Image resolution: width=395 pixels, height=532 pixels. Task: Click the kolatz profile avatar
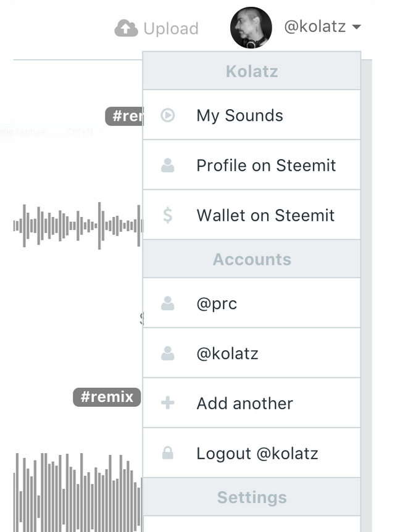[x=251, y=28]
